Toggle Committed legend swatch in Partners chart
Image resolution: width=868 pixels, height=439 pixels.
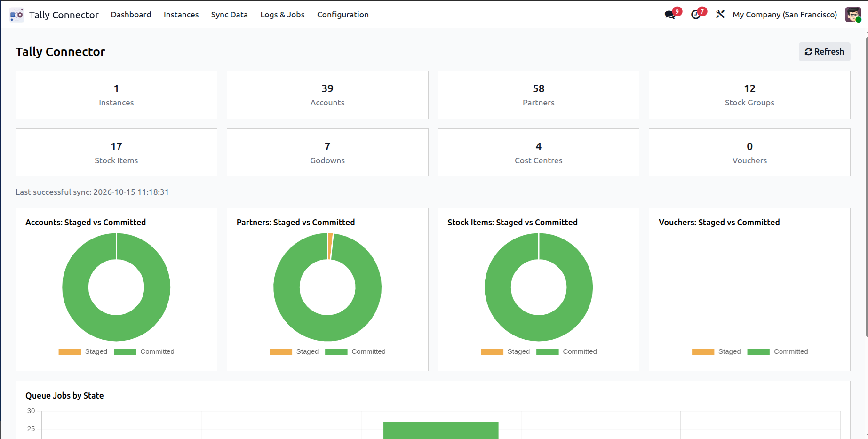[336, 352]
